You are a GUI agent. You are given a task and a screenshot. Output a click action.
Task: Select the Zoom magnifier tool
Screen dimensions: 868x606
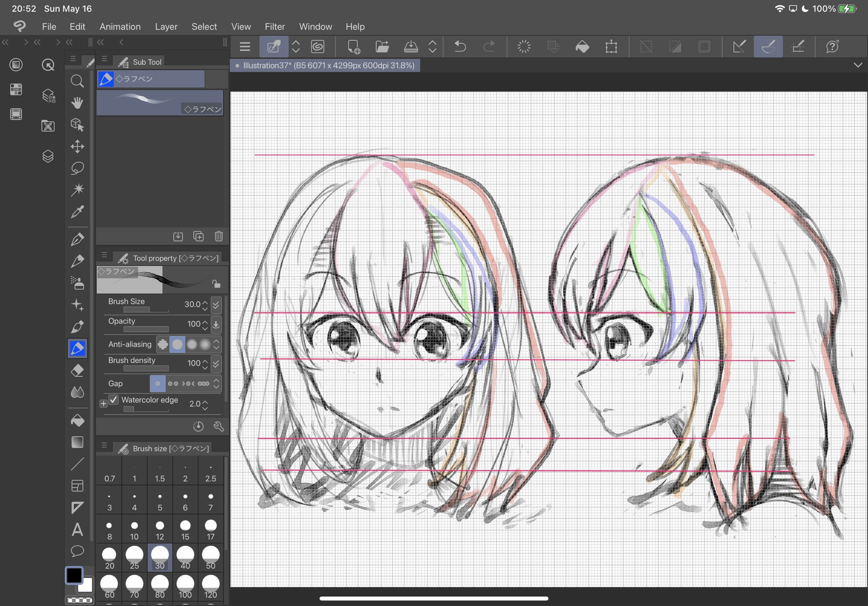tap(77, 81)
